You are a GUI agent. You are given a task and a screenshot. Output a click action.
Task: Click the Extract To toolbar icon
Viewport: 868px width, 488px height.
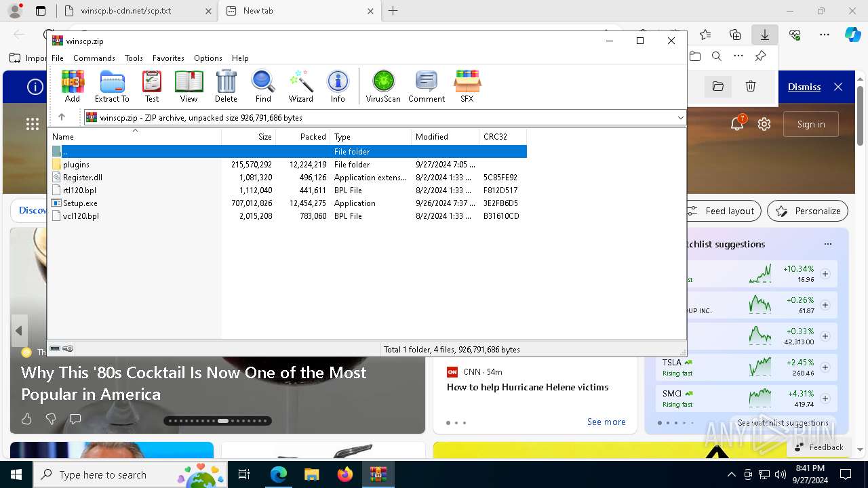click(x=112, y=87)
